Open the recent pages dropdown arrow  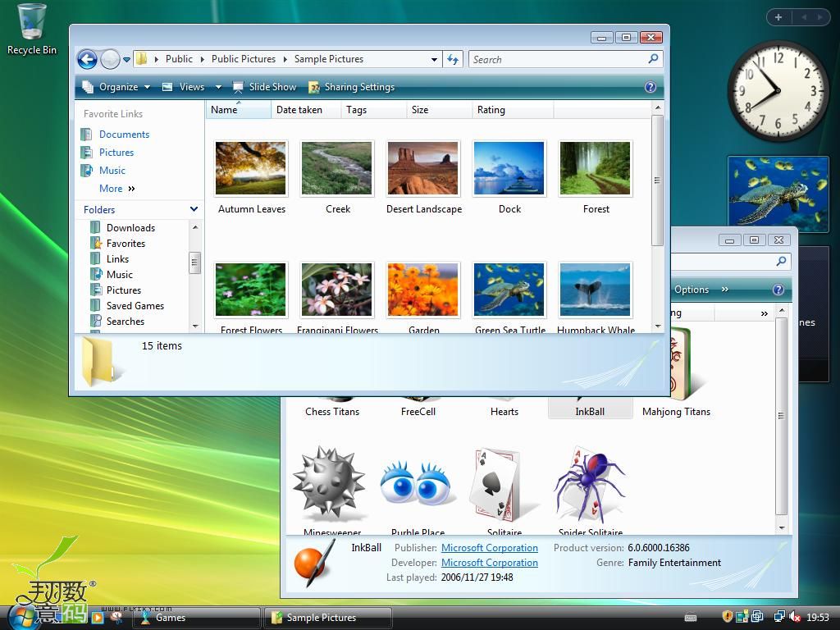pyautogui.click(x=126, y=59)
